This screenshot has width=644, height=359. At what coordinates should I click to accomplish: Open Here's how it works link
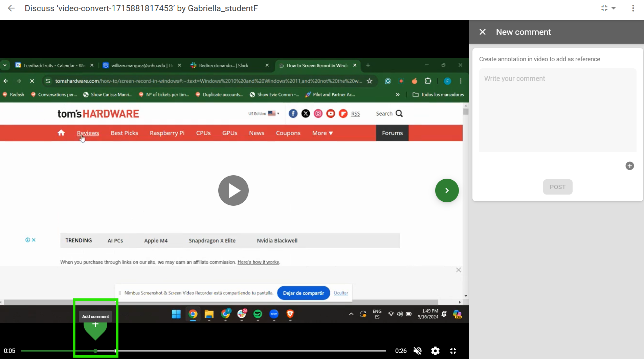pyautogui.click(x=258, y=262)
